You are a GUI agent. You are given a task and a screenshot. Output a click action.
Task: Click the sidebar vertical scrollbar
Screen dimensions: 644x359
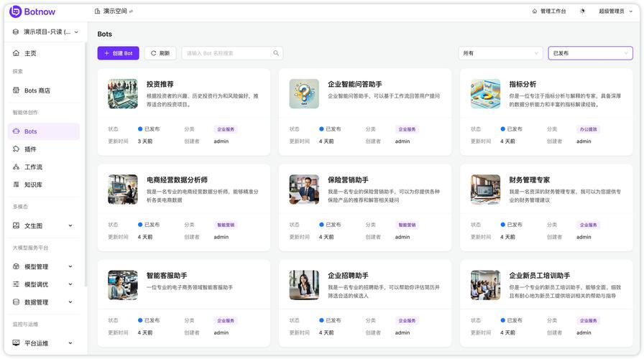pos(86,164)
